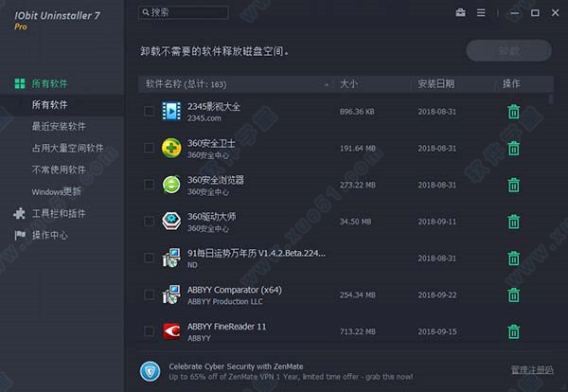The image size is (568, 392).
Task: Click the 896.36 KB size value
Action: [357, 112]
